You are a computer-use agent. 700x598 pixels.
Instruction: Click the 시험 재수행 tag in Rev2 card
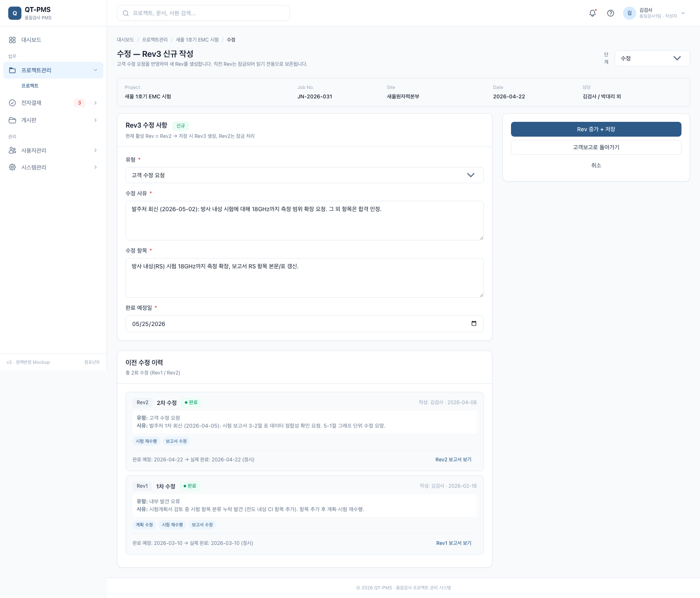click(x=146, y=441)
